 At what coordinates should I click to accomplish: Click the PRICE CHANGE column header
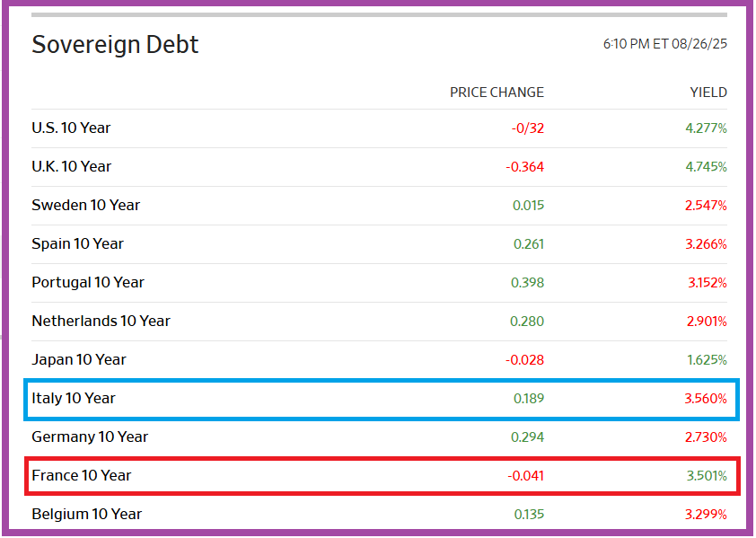[x=497, y=93]
